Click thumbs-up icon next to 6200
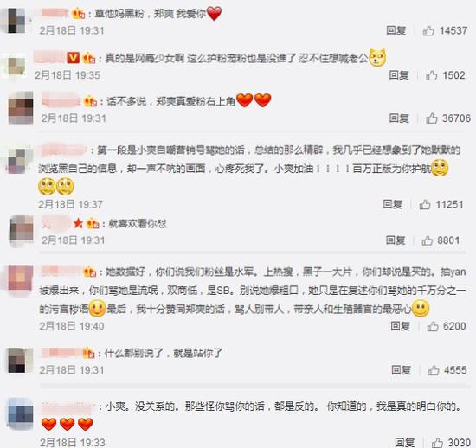This screenshot has width=476, height=448. (433, 326)
